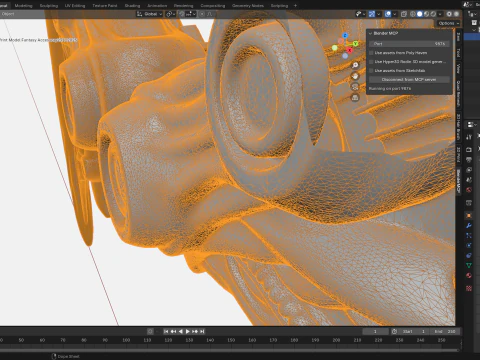Open the Options dropdown in the viewport
Image resolution: width=480 pixels, height=360 pixels.
(448, 23)
